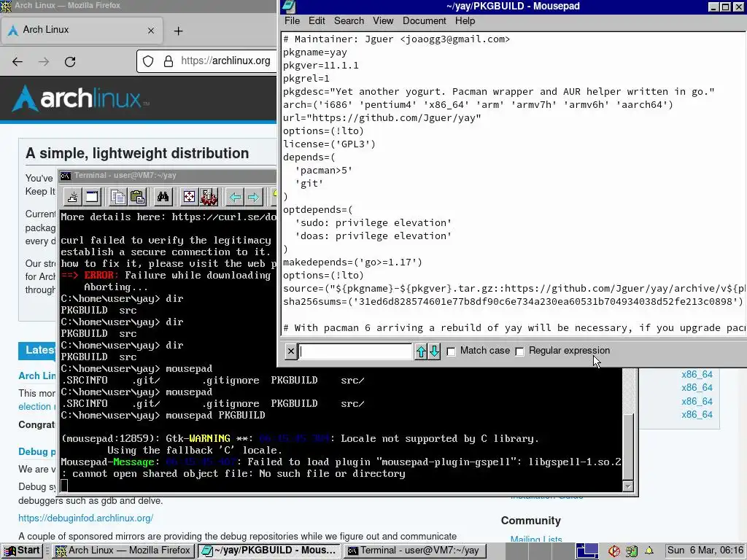
Task: Click the Paste clipboard icon in Terminal
Action: (x=137, y=197)
